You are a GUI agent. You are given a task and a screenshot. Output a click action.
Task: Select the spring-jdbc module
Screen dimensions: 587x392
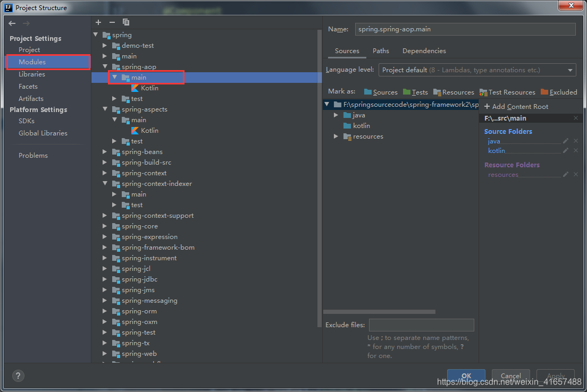pyautogui.click(x=139, y=279)
